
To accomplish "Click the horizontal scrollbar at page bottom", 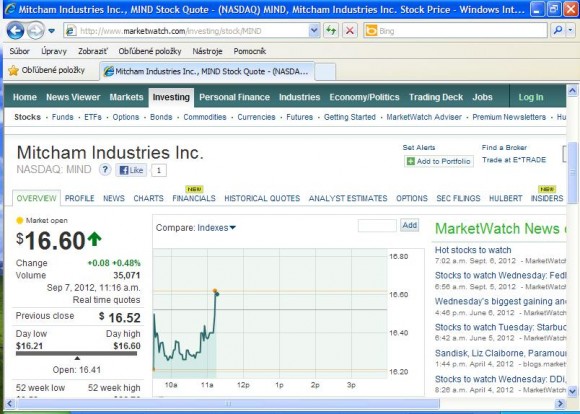I will coord(229,403).
